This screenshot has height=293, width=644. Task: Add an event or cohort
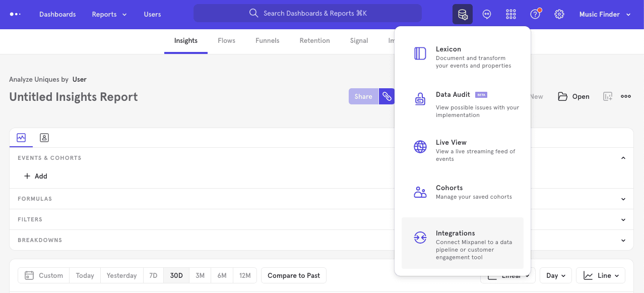(x=36, y=176)
